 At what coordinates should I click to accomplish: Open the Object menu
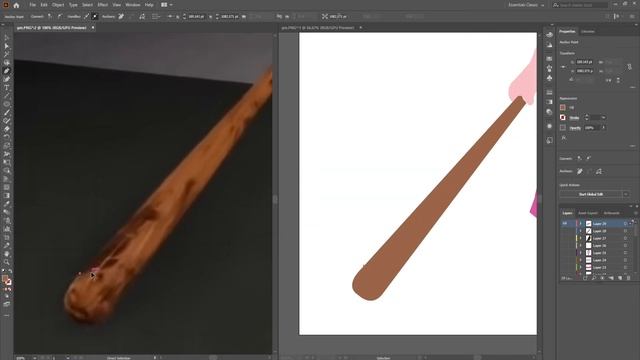pos(58,5)
